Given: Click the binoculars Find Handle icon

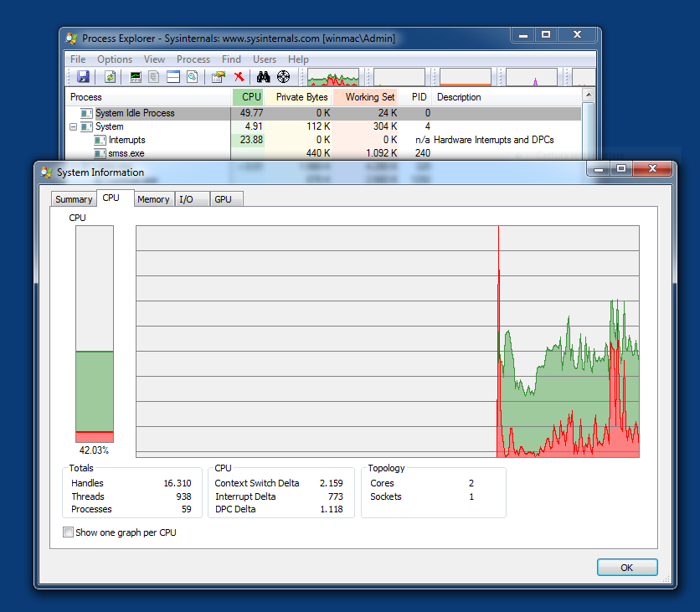Looking at the screenshot, I should click(x=264, y=77).
